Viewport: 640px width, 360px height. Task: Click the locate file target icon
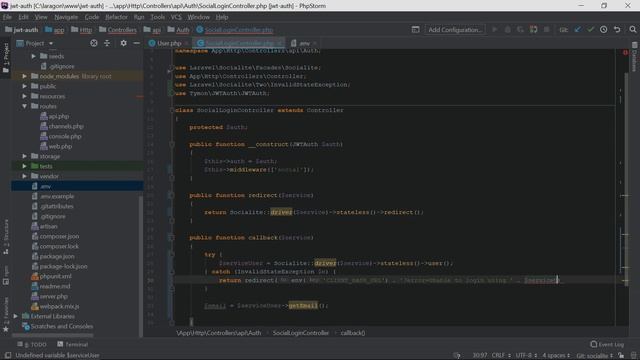click(94, 43)
